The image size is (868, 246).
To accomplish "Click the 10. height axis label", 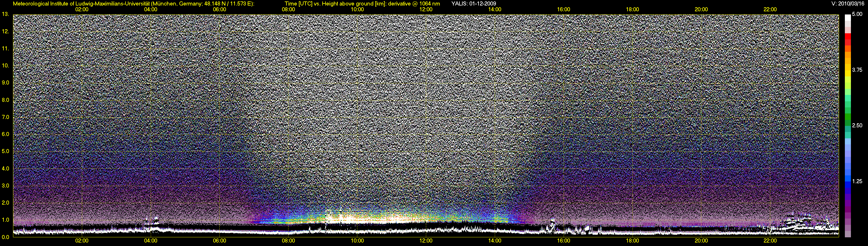I will pyautogui.click(x=5, y=65).
